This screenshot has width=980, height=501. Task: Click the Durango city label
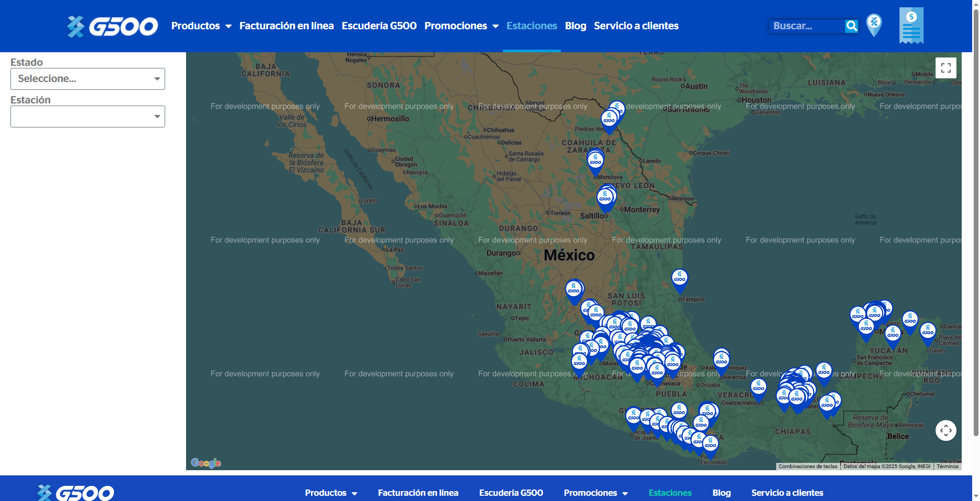pos(501,253)
